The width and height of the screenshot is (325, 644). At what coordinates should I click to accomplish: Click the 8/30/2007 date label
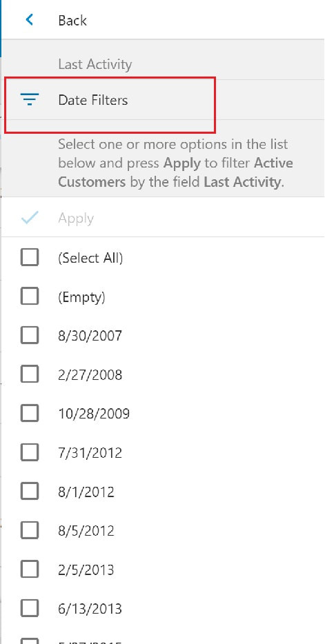(x=90, y=336)
